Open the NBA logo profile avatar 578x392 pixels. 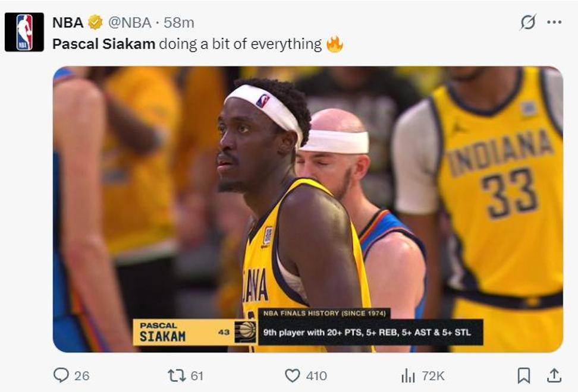(x=24, y=32)
